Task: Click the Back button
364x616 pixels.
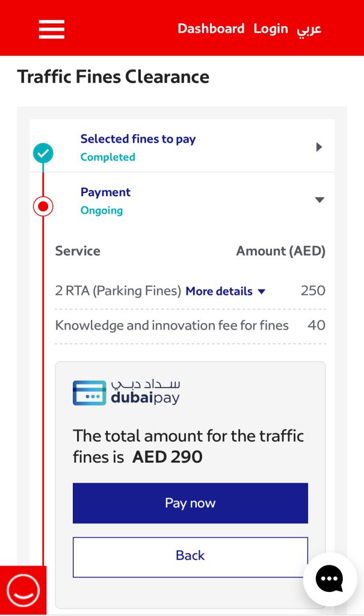Action: pyautogui.click(x=190, y=556)
